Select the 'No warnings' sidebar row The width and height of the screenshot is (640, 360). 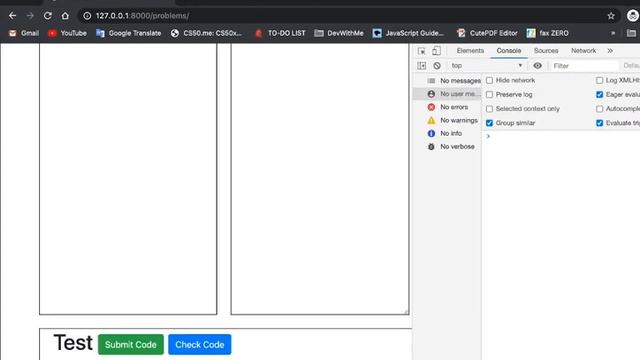pos(447,120)
